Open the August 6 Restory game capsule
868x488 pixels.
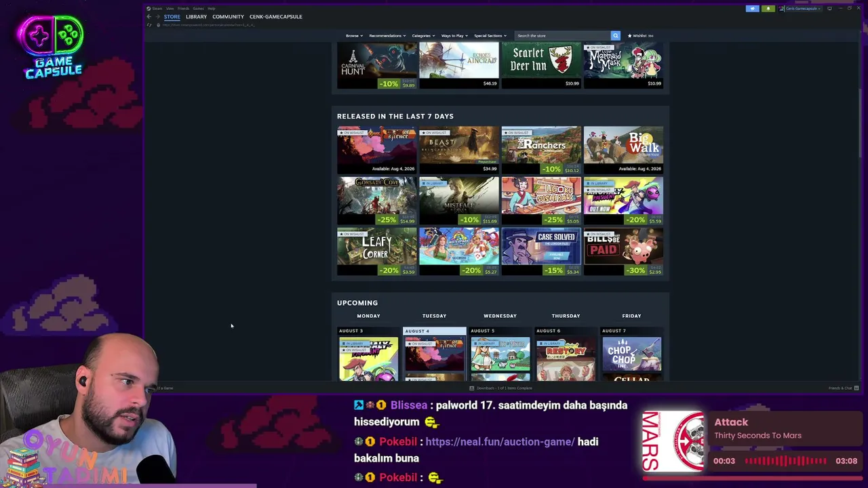[x=566, y=358]
